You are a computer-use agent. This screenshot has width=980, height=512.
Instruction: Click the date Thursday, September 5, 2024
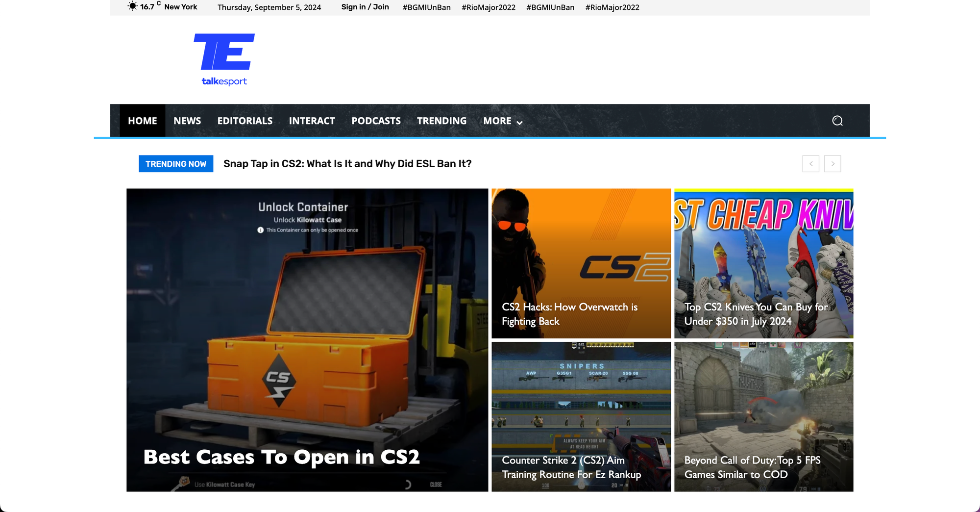tap(269, 7)
